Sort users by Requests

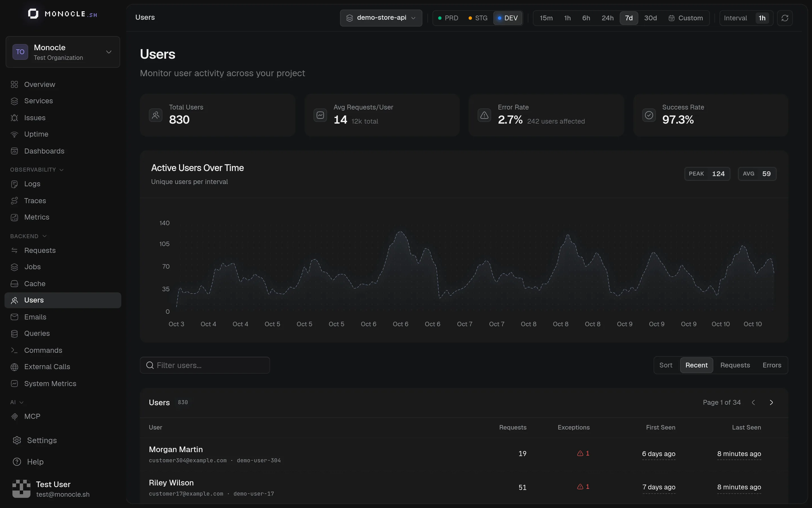(735, 365)
